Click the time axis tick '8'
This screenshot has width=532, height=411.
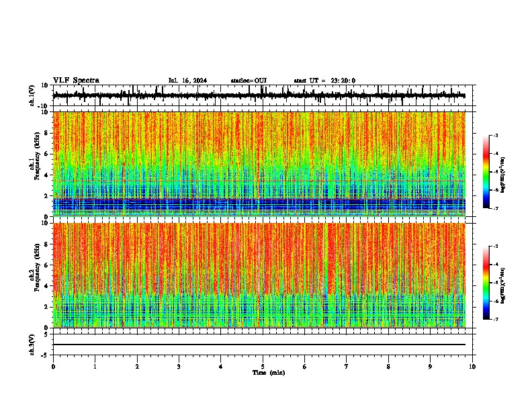click(388, 367)
